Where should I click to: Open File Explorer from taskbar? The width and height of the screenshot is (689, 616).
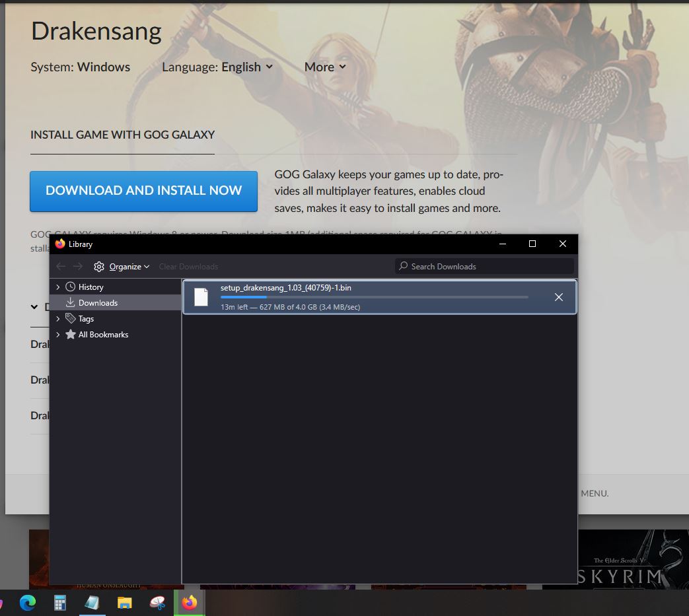point(124,603)
